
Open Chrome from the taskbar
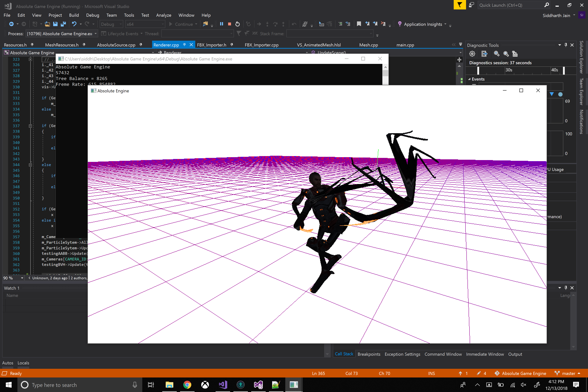point(187,385)
